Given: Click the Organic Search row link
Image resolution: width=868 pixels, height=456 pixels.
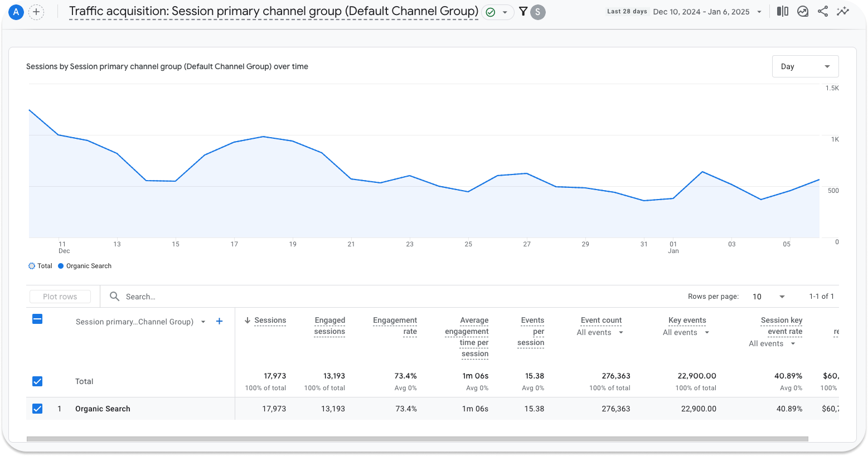Looking at the screenshot, I should 103,409.
